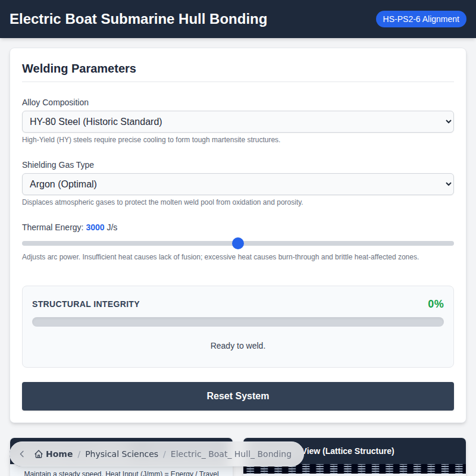Click the Argon (Optimal) selector chevron
This screenshot has height=476, width=476.
pos(447,184)
